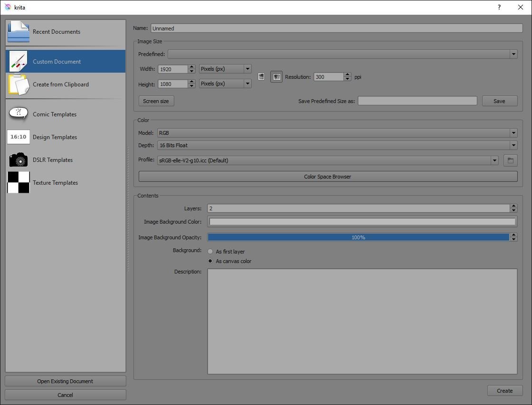
Task: Click Open Existing Document button
Action: (x=65, y=381)
